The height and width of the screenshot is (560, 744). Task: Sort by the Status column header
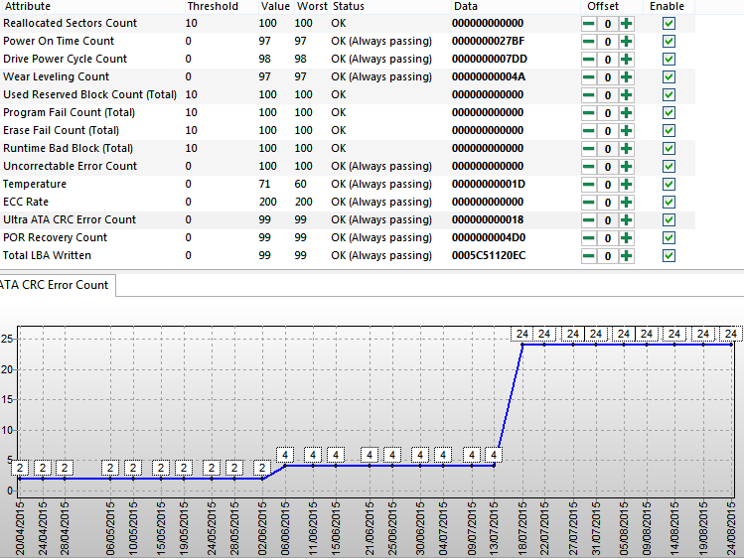point(349,6)
